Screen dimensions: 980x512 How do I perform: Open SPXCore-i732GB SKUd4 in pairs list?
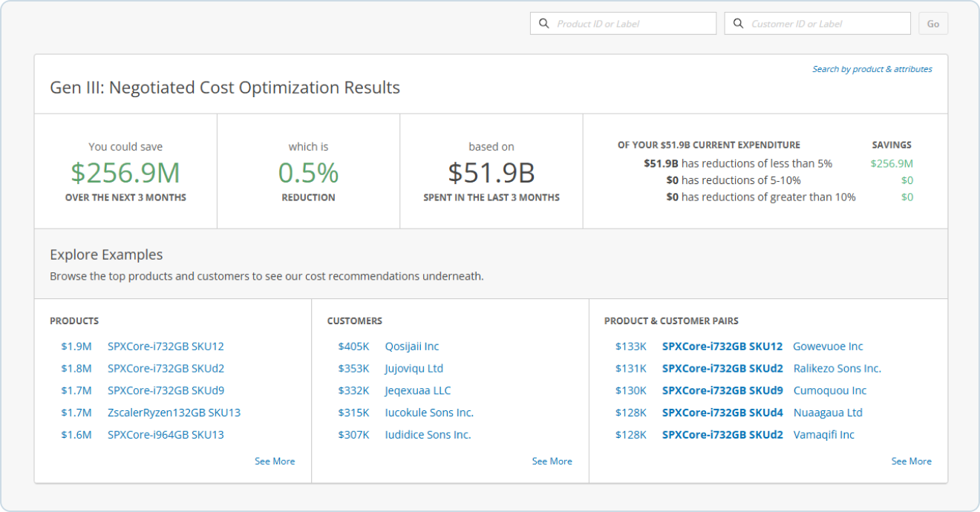point(722,413)
